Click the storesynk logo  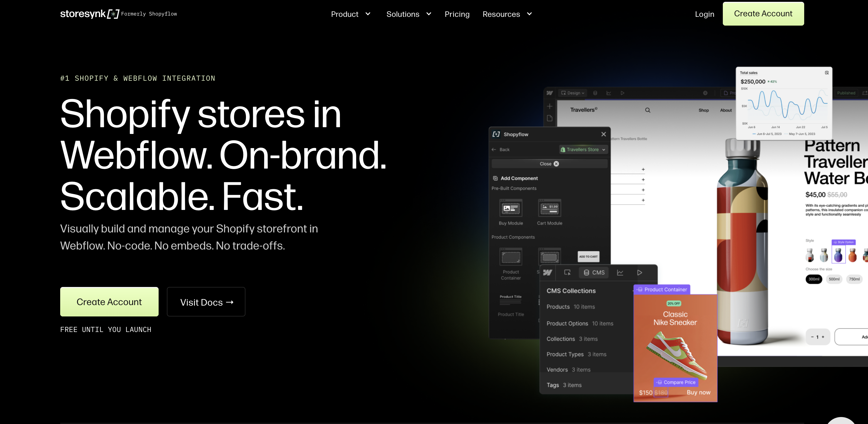point(90,14)
